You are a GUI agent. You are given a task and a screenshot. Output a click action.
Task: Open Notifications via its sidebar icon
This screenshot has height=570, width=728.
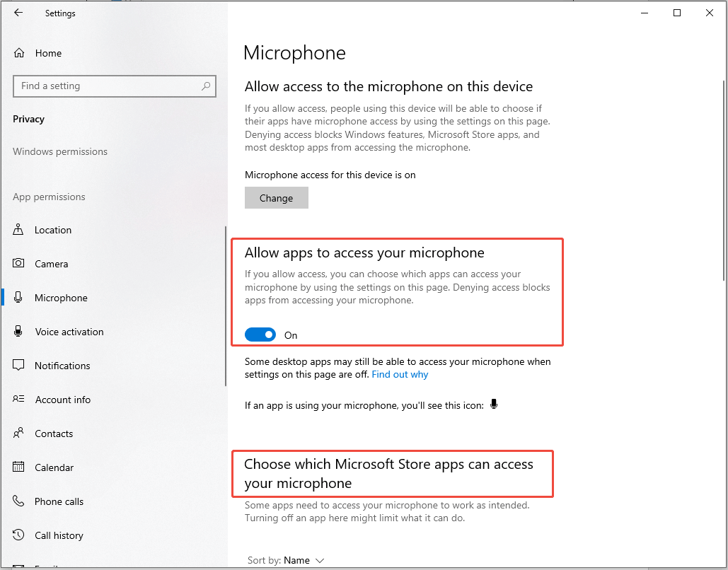(x=18, y=365)
